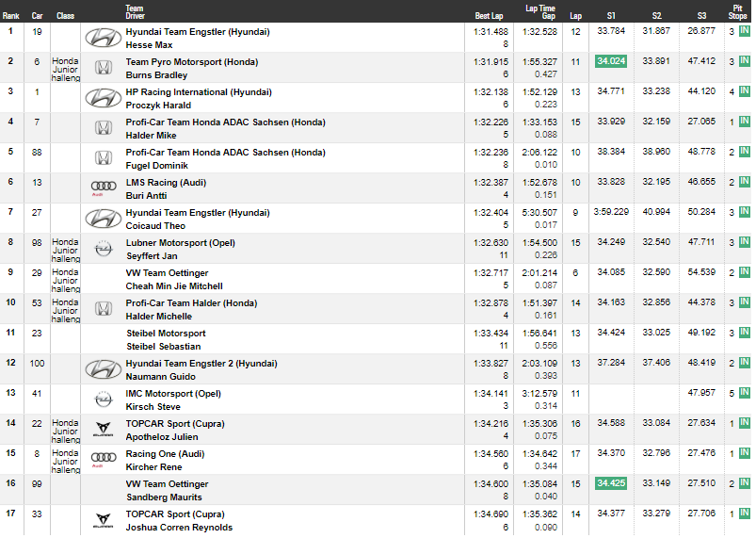Image resolution: width=756 pixels, height=538 pixels.
Task: Select lap time 5:30.507
Action: click(539, 213)
